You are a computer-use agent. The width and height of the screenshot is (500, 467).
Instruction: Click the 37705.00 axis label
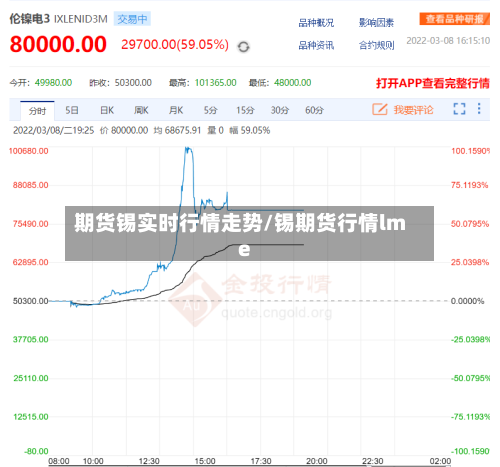(x=31, y=339)
